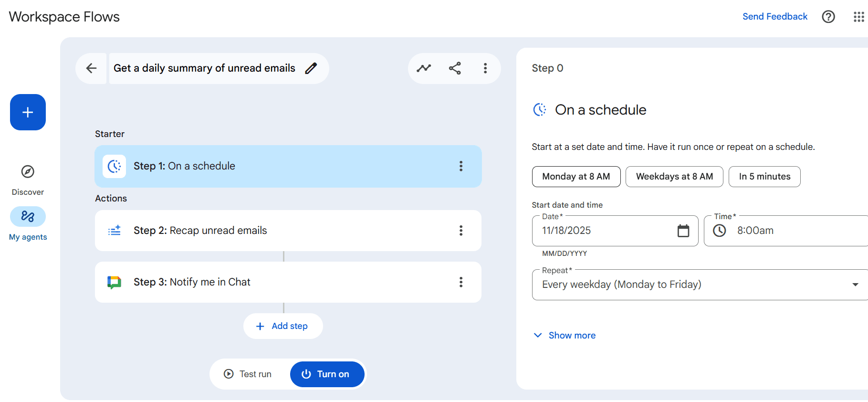Click the Send Feedback link
868x402 pixels.
tap(774, 17)
